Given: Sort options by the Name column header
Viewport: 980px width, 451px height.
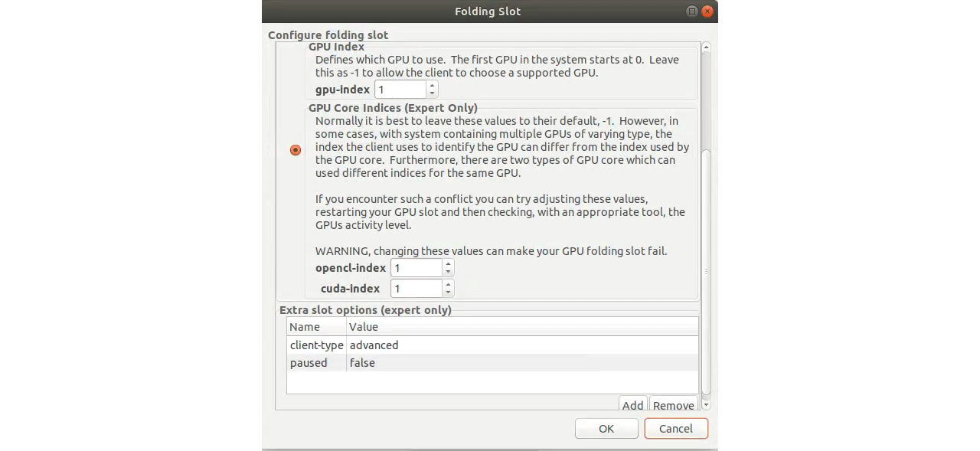Looking at the screenshot, I should pos(317,327).
